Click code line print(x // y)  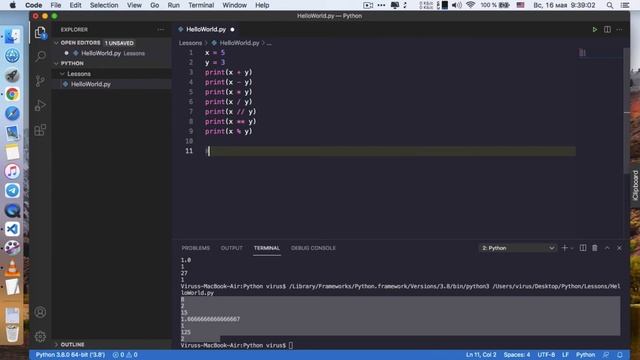pos(231,111)
